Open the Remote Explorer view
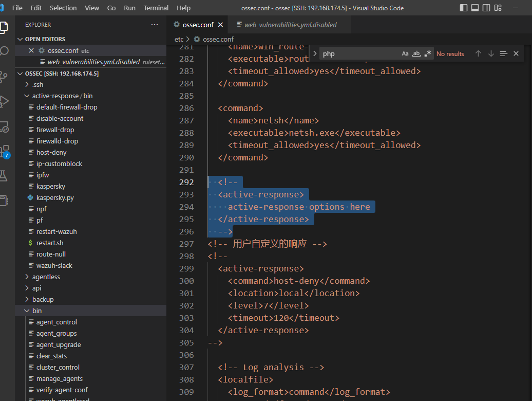 point(4,126)
